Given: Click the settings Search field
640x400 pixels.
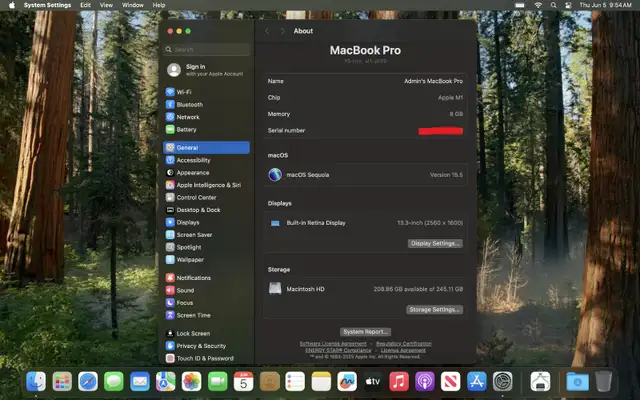Looking at the screenshot, I should pos(207,49).
